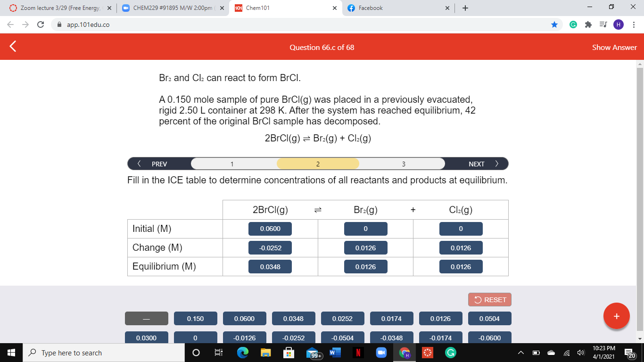Open the Chrome extensions puzzle icon

[x=588, y=25]
